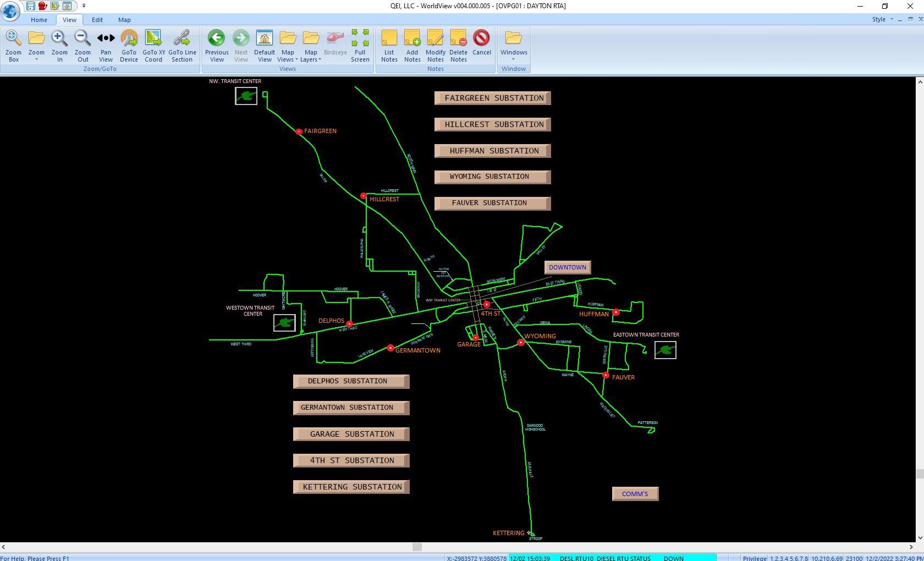Viewport: 924px width, 561px height.
Task: Click the Fairgreen red substation marker
Action: click(x=299, y=131)
